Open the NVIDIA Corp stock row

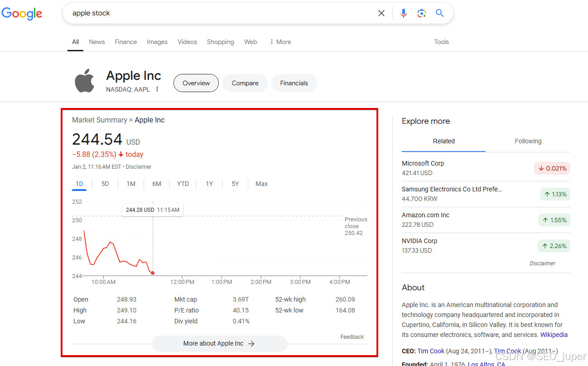[486, 246]
